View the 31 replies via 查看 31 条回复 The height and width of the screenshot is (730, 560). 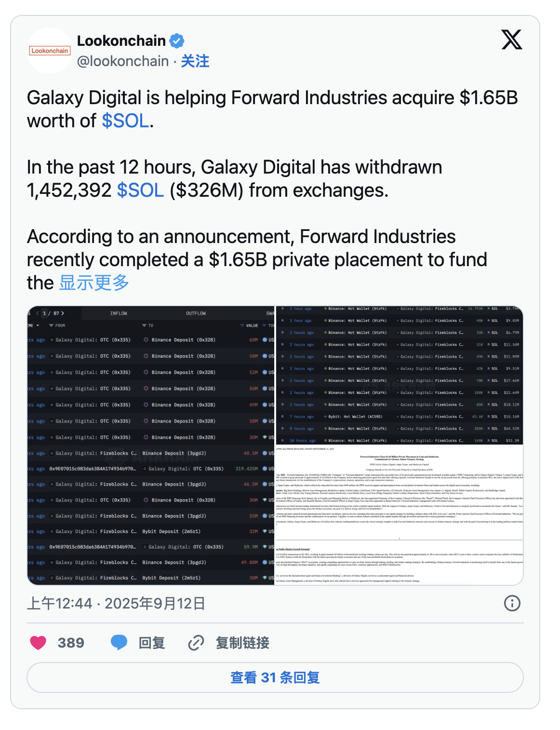tap(275, 677)
